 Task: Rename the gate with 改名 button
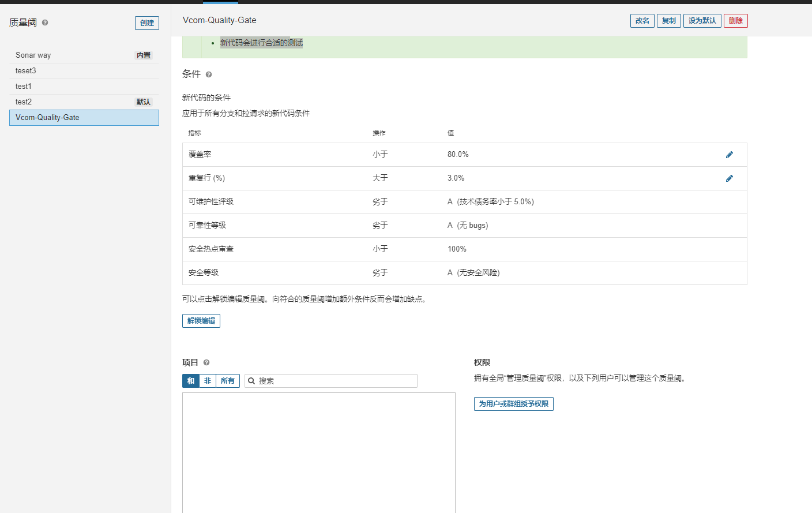click(x=642, y=21)
